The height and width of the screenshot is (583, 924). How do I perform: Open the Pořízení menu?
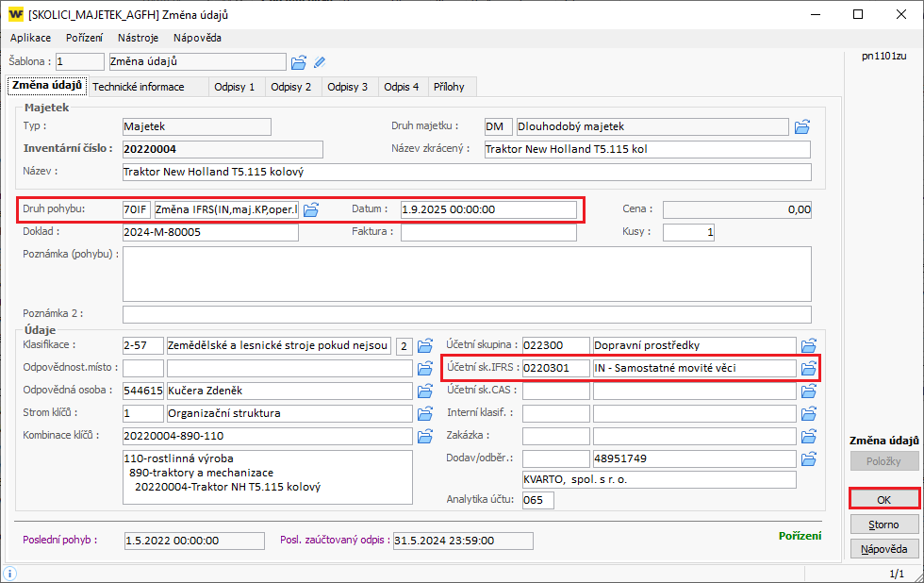(85, 38)
